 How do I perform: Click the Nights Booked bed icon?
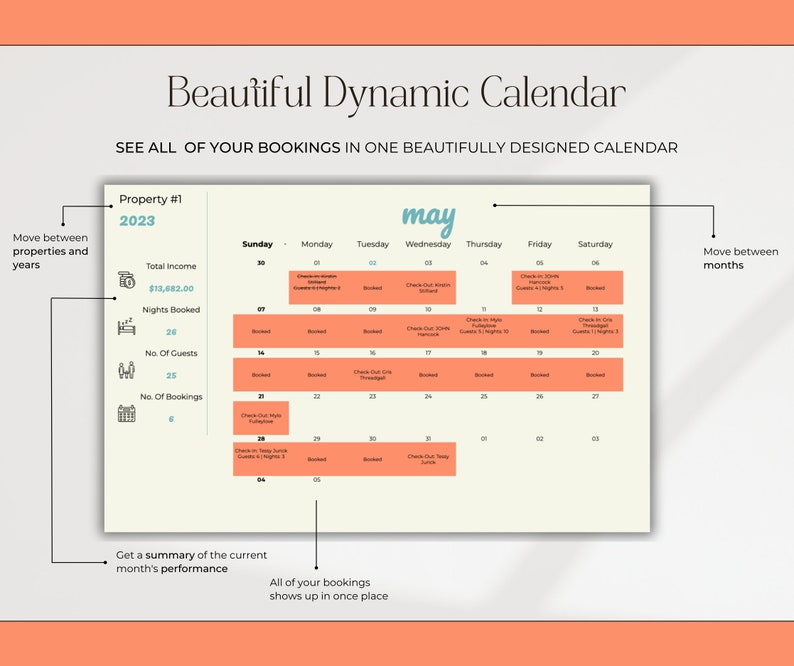coord(126,327)
